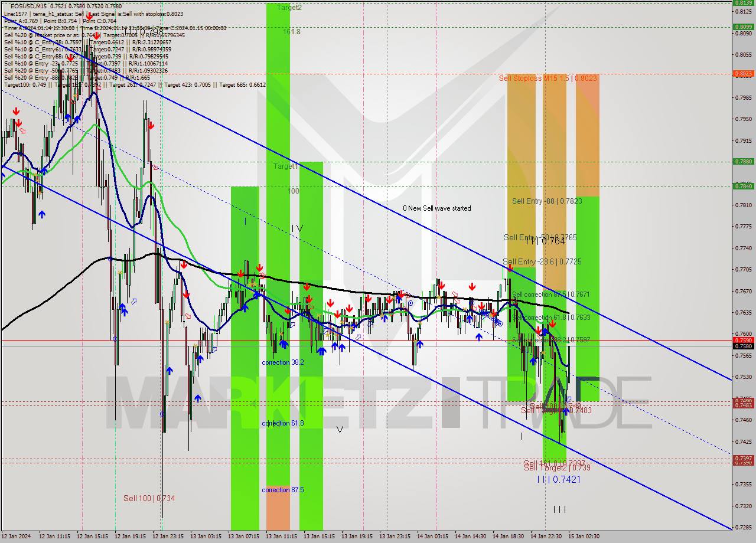Click the '13 Jan 23:15' time axis label

pos(395,537)
